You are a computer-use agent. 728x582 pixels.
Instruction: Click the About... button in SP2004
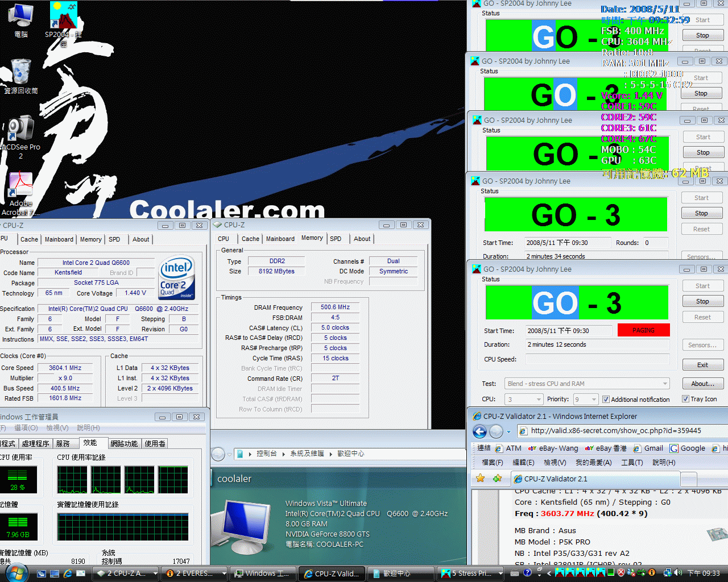coord(702,384)
